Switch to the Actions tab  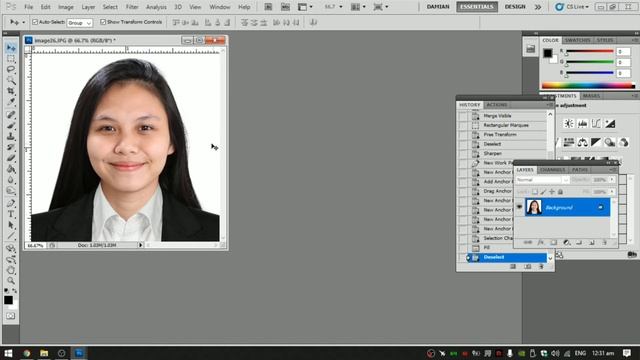[497, 105]
